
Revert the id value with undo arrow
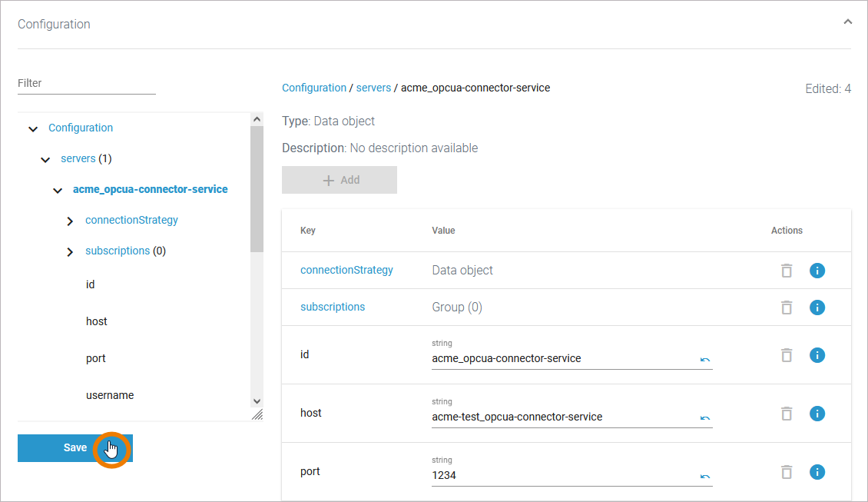(x=704, y=360)
